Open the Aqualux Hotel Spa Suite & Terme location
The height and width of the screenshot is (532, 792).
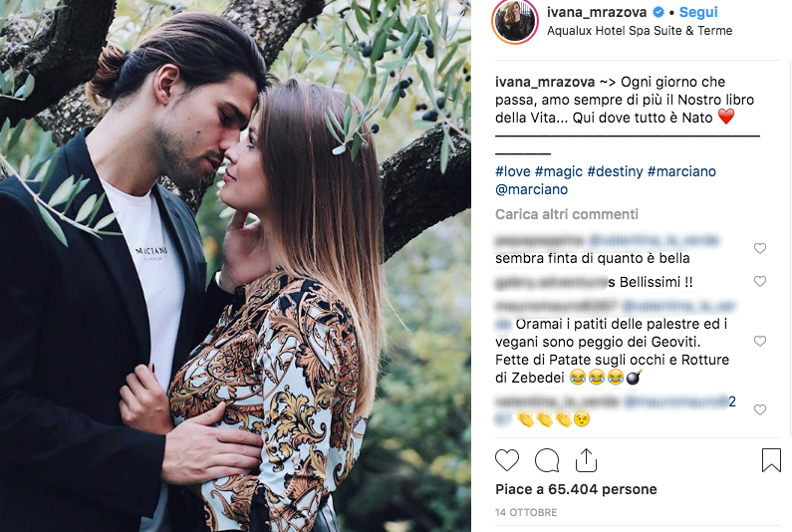[640, 31]
